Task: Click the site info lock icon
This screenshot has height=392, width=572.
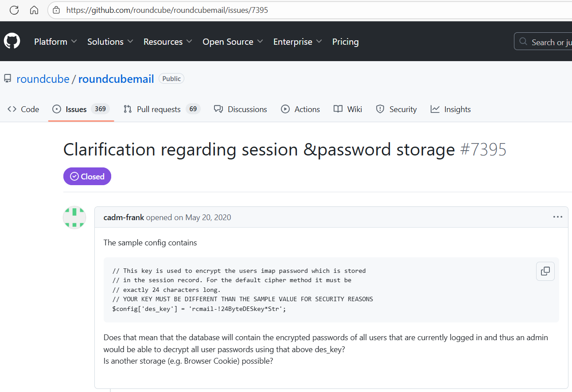Action: coord(56,10)
